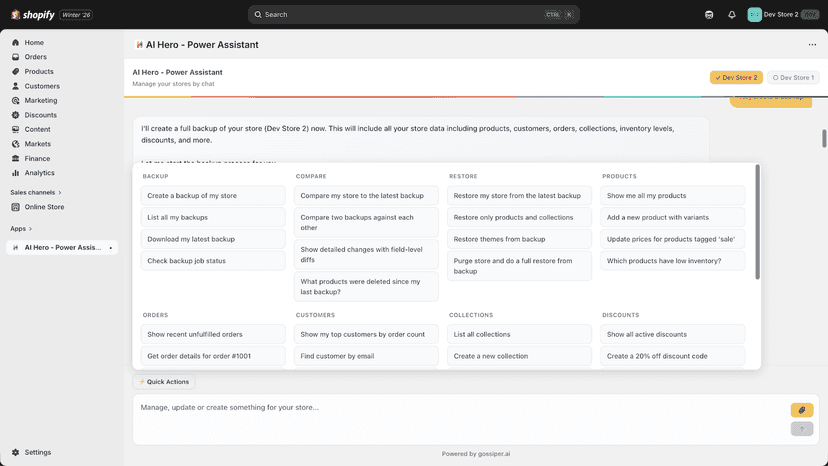
Task: Open the Dev Store 2 account menu
Action: click(783, 15)
